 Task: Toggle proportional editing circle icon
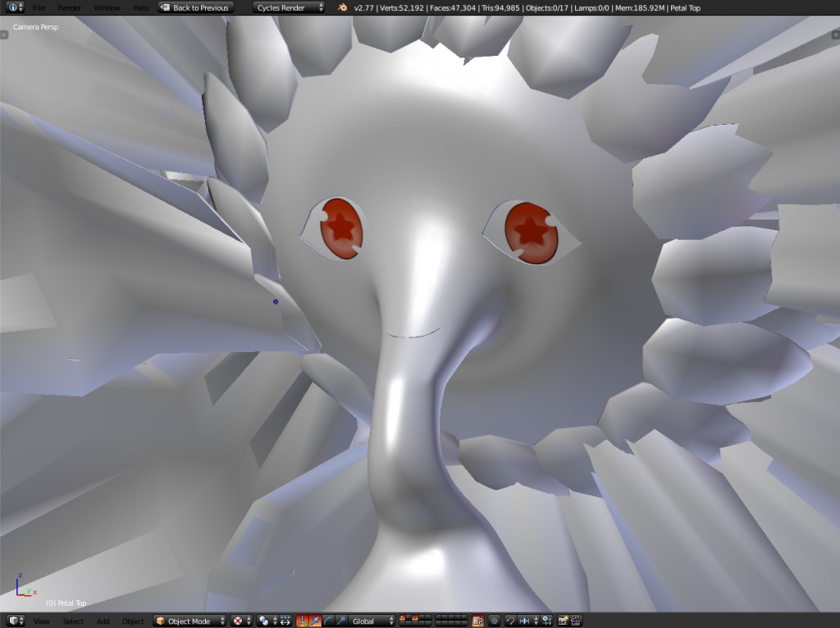pos(494,621)
